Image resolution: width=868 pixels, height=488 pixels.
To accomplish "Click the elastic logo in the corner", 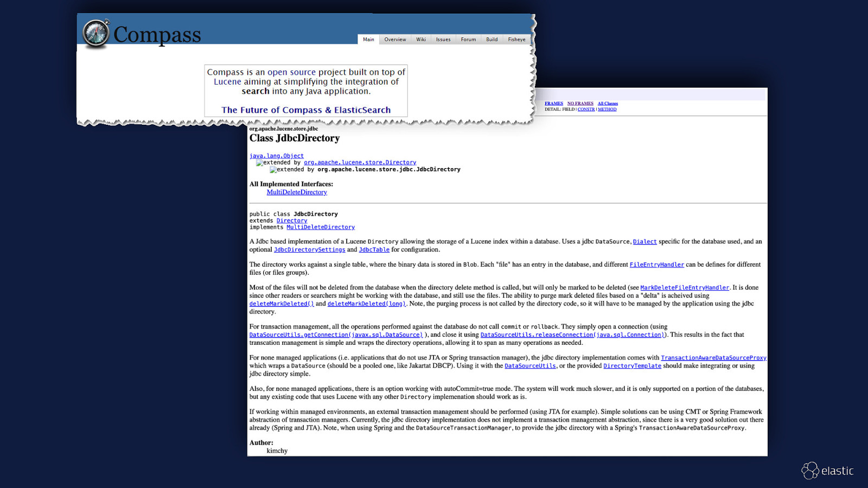I will pyautogui.click(x=828, y=471).
